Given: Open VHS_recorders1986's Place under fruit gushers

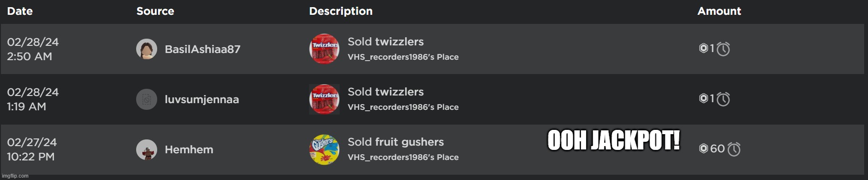Looking at the screenshot, I should click(x=403, y=157).
